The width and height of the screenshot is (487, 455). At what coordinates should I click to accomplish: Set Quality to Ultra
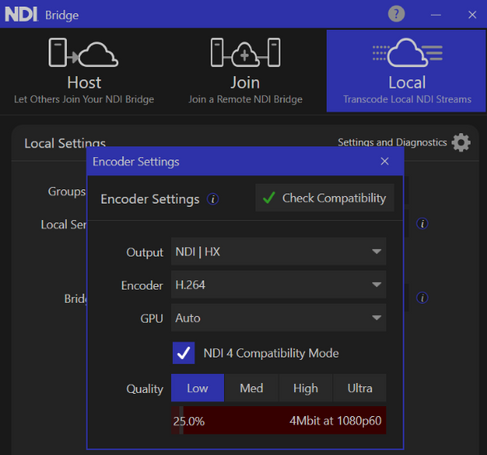360,388
